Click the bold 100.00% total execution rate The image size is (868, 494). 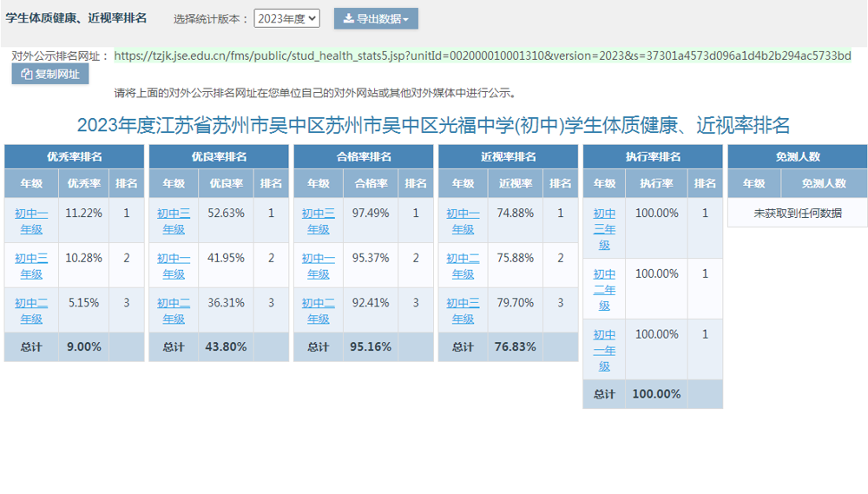656,394
